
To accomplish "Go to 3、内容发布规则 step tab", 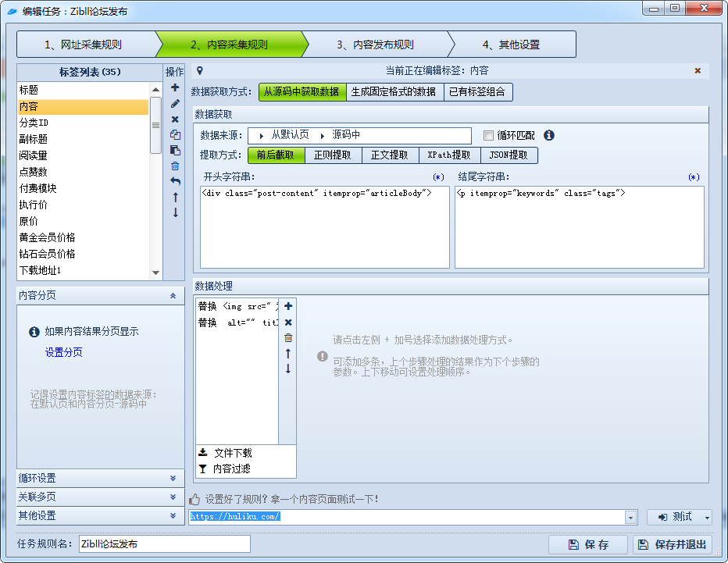I will tap(375, 45).
